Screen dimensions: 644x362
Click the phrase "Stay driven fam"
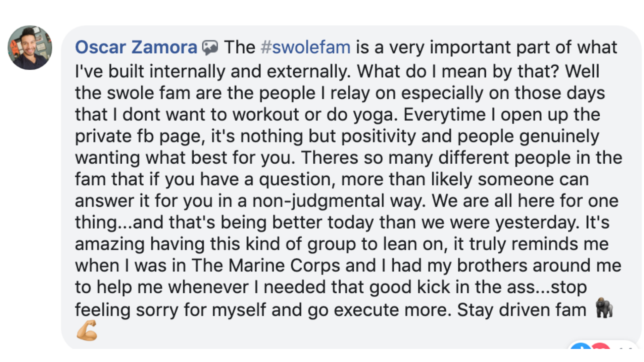(522, 310)
